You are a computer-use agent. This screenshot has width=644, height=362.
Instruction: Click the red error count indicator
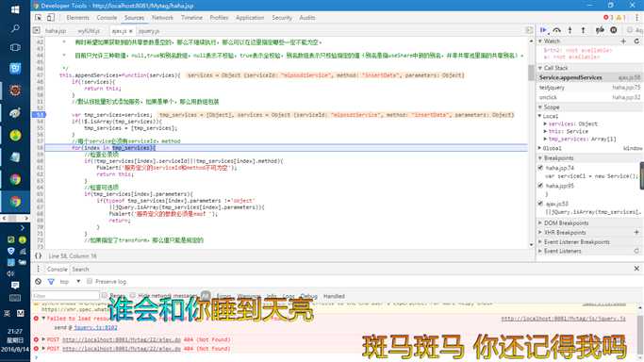tap(608, 18)
